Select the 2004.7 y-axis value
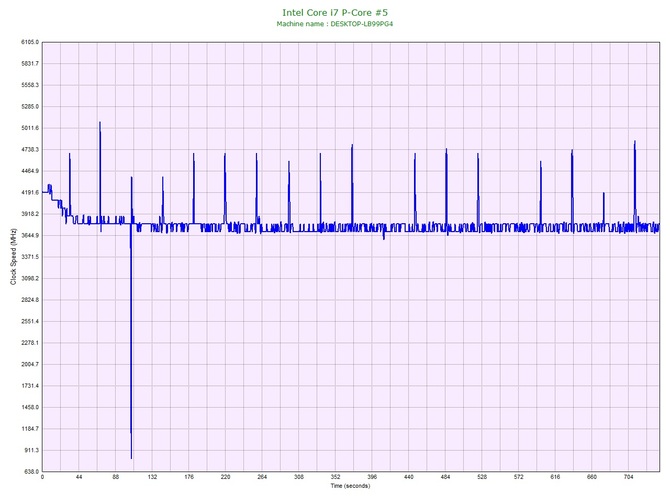This screenshot has width=670, height=503. 30,365
